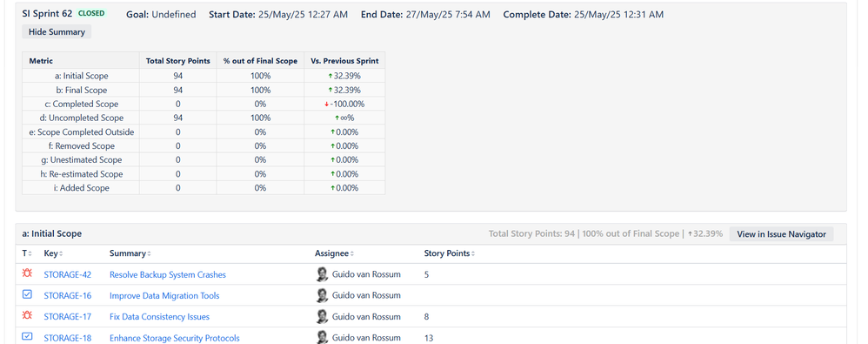Open View in Issue Navigator

pyautogui.click(x=781, y=234)
